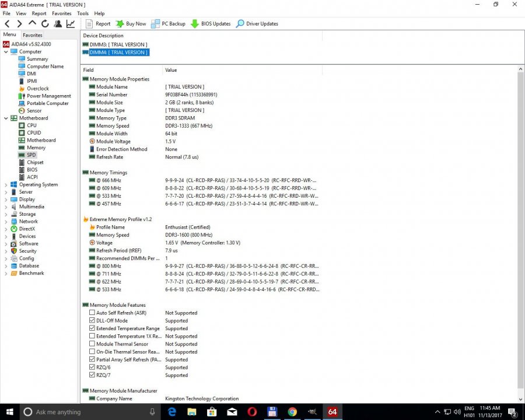Collapse the Computer tree node
This screenshot has height=420, width=525.
point(6,51)
